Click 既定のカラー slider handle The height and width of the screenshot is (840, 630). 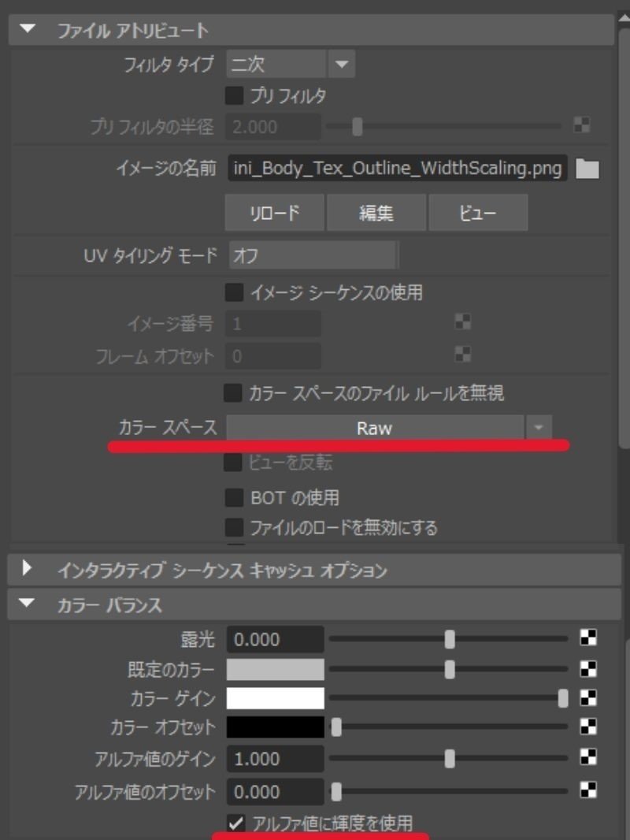click(450, 670)
